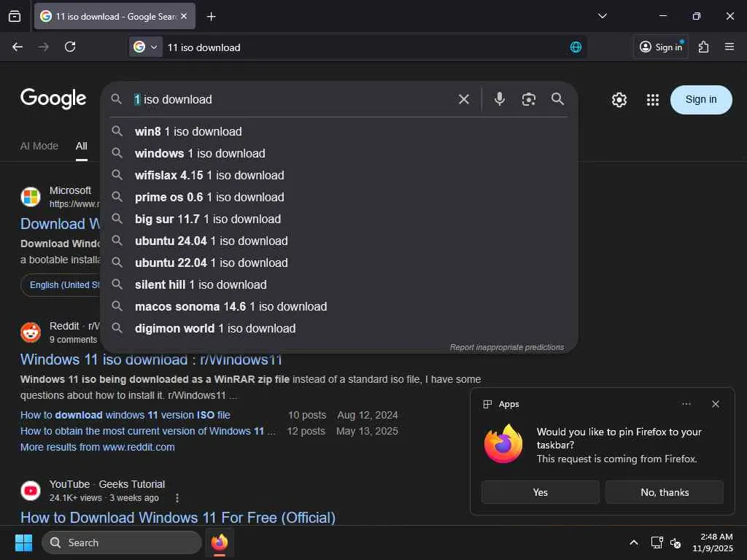Click the Firefox forward arrow button
This screenshot has height=560, width=747.
point(43,47)
